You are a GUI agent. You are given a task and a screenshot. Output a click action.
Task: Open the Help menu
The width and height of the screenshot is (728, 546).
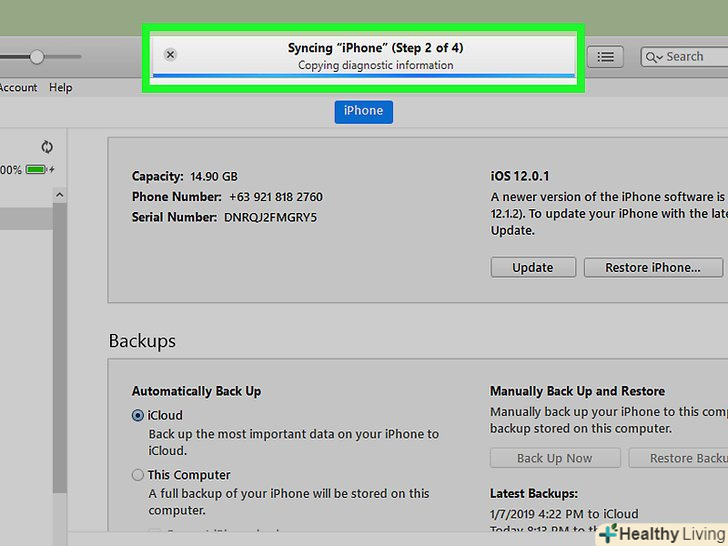pyautogui.click(x=60, y=87)
